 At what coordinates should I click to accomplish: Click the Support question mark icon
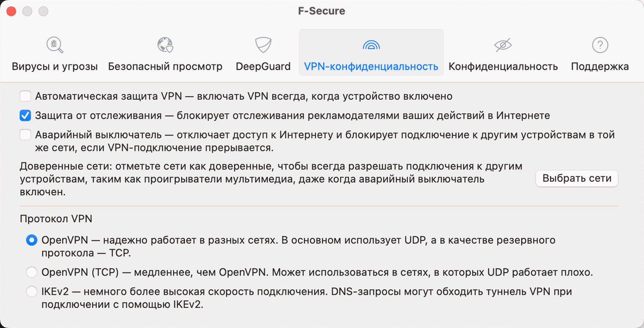pos(600,45)
